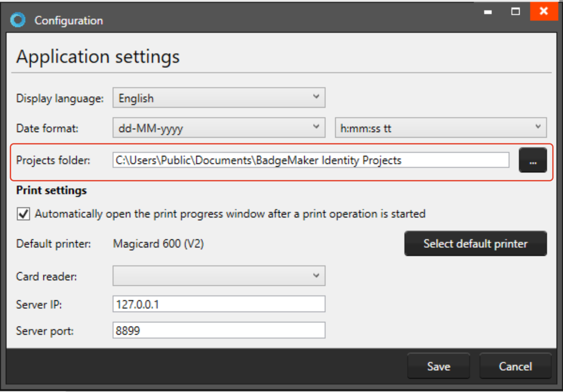This screenshot has height=392, width=563.
Task: Click the Print settings heading
Action: [52, 190]
